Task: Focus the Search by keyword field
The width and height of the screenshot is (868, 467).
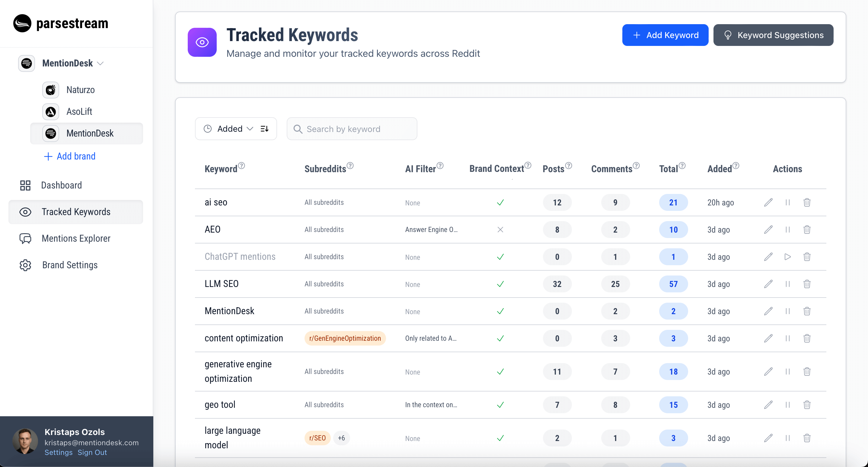Action: (x=352, y=129)
